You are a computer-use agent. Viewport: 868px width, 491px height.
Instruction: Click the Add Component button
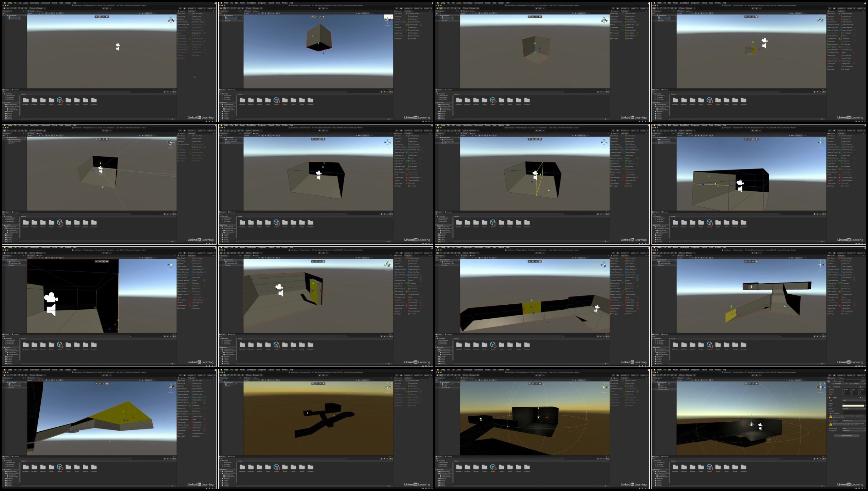[847, 436]
